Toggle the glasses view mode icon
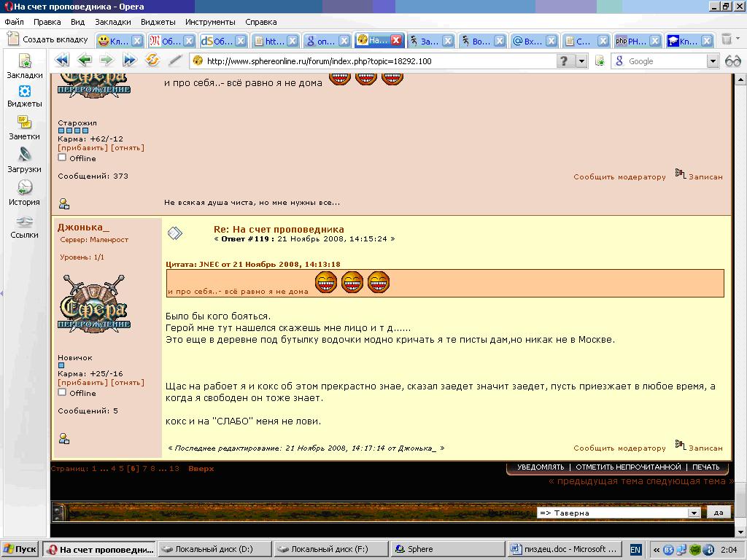747x560 pixels. click(x=732, y=61)
